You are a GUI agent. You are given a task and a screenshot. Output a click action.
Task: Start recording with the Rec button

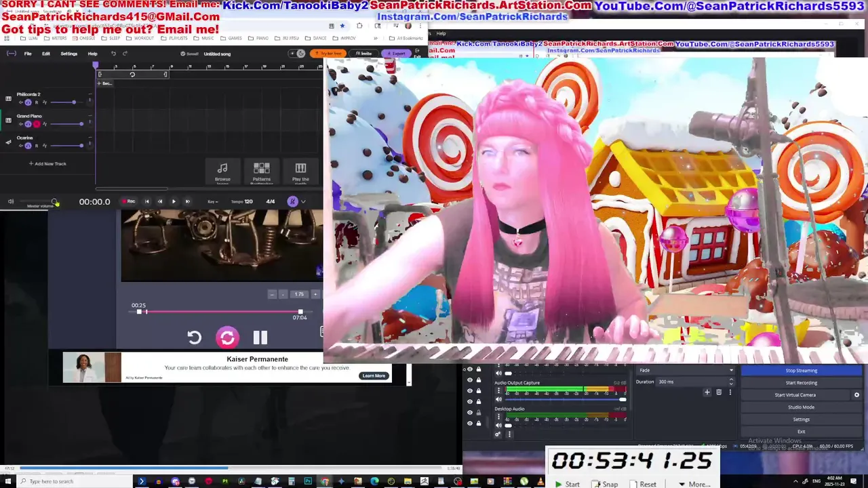pyautogui.click(x=128, y=201)
